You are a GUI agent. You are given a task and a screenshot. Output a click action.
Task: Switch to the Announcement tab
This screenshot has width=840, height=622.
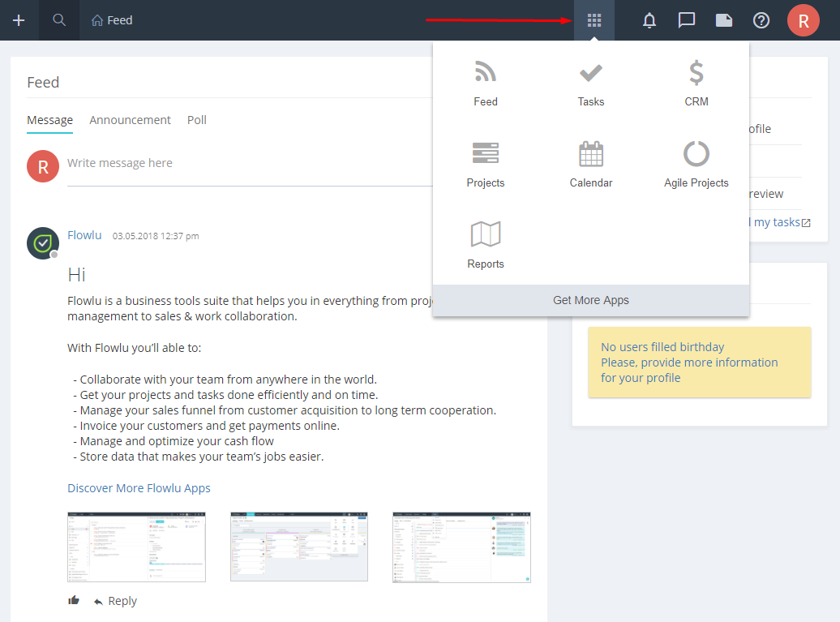(131, 121)
